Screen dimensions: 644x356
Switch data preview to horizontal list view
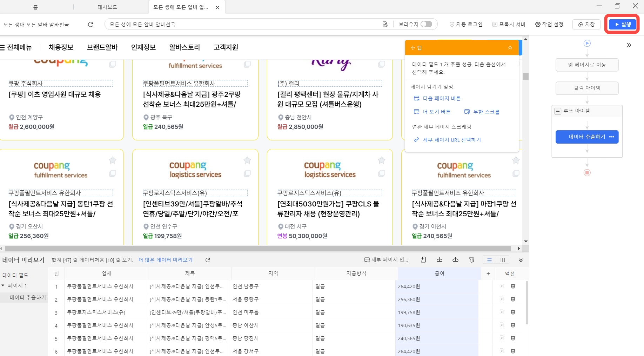[x=489, y=260]
